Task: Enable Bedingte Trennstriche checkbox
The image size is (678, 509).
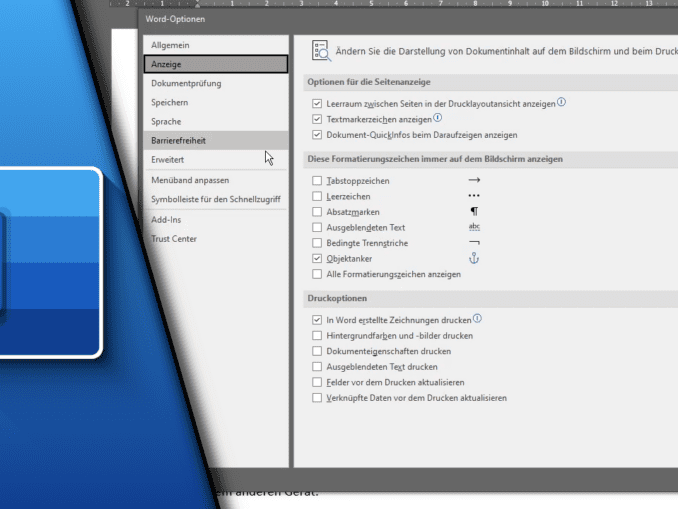Action: pos(317,243)
